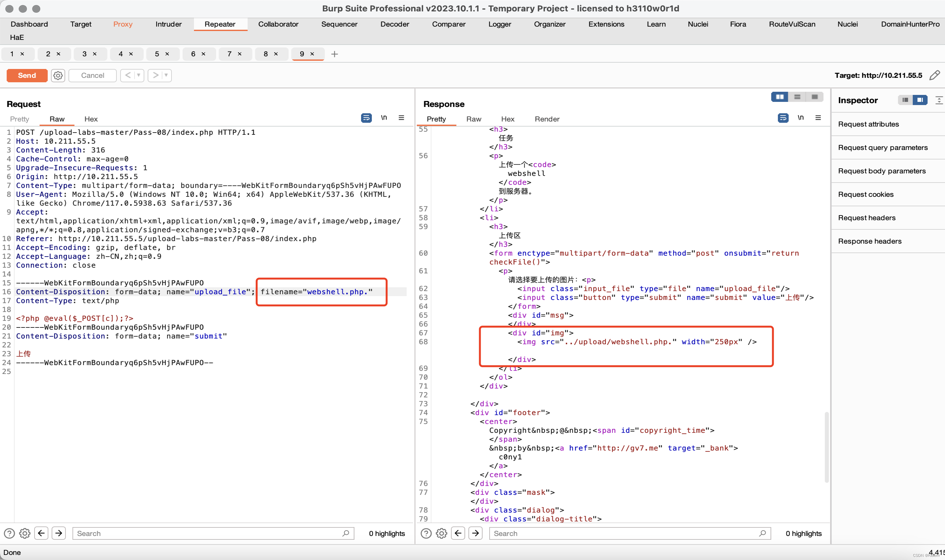
Task: Click the Cancel button
Action: click(x=92, y=76)
